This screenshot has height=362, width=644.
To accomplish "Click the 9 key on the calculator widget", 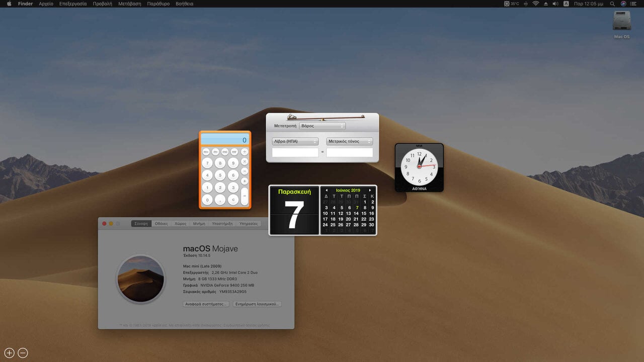I will 233,163.
